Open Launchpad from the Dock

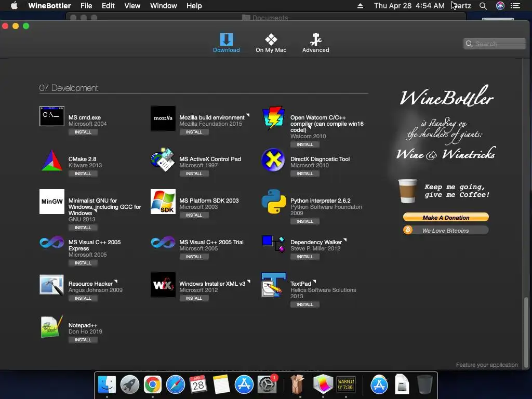tap(130, 384)
